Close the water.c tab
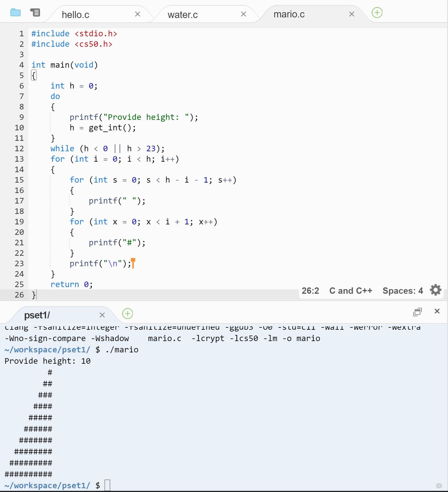This screenshot has height=492, width=448. (x=243, y=14)
